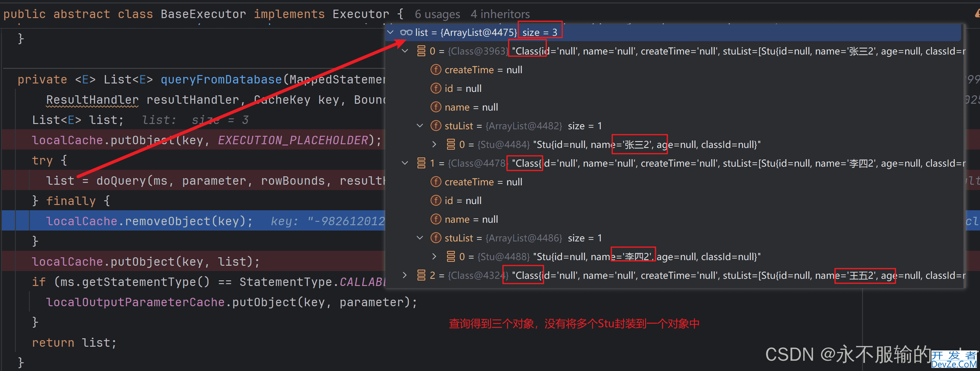Viewport: 980px width, 371px height.
Task: Click the BaseExecutor class name
Action: click(x=203, y=14)
